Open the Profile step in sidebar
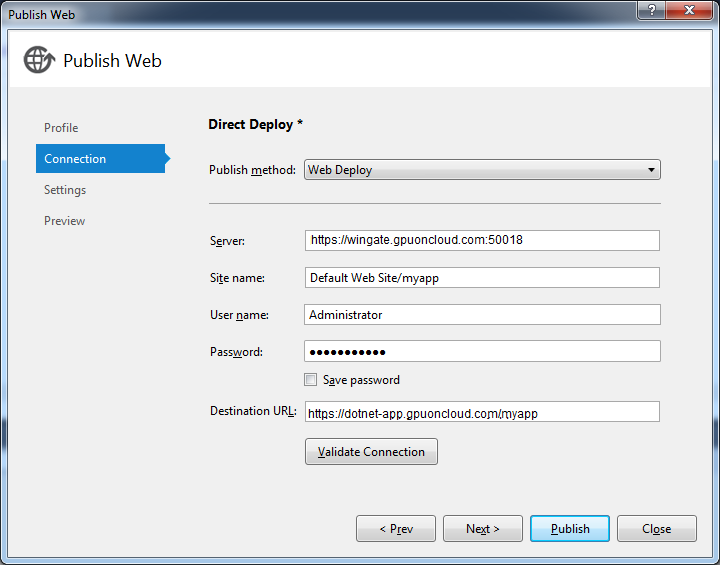This screenshot has height=565, width=720. (61, 128)
